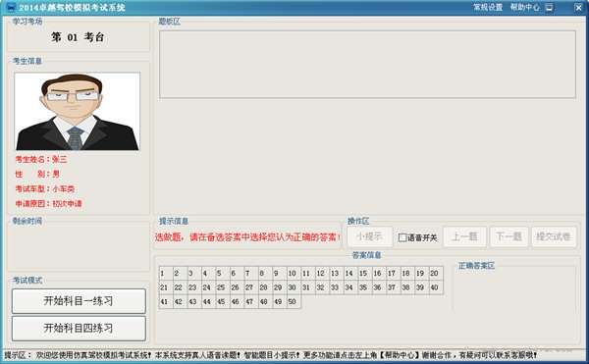Select question number 20 in answer grid
Image resolution: width=589 pixels, height=364 pixels.
[x=436, y=273]
